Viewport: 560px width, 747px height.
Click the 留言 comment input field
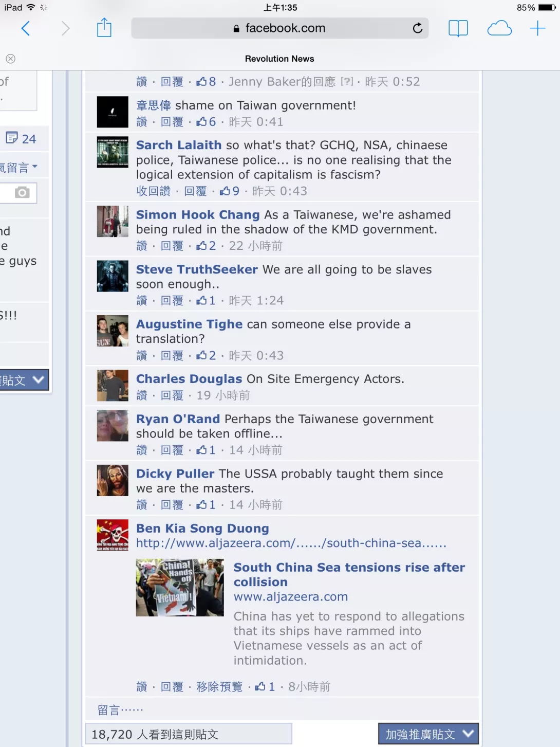[282, 710]
